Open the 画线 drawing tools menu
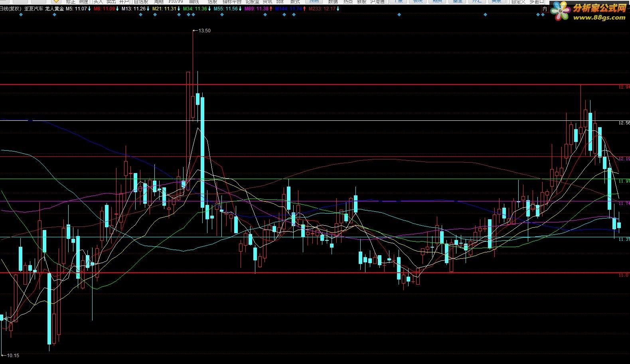630x364 pixels. (194, 2)
